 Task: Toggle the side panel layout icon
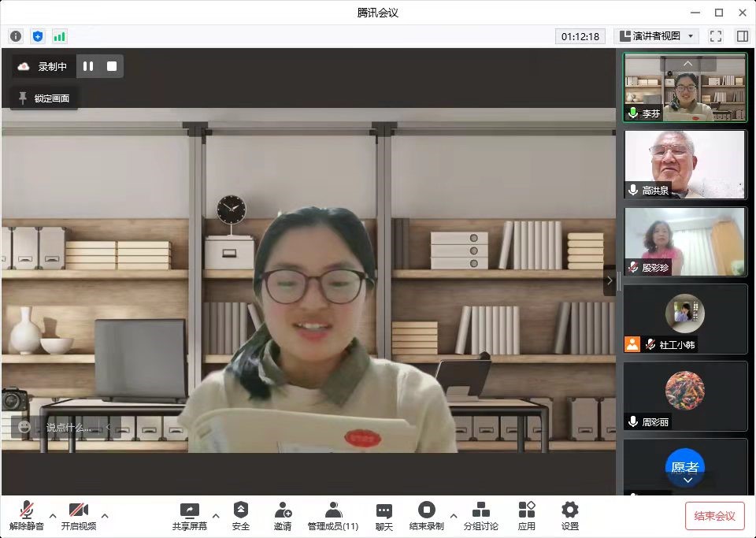click(743, 36)
